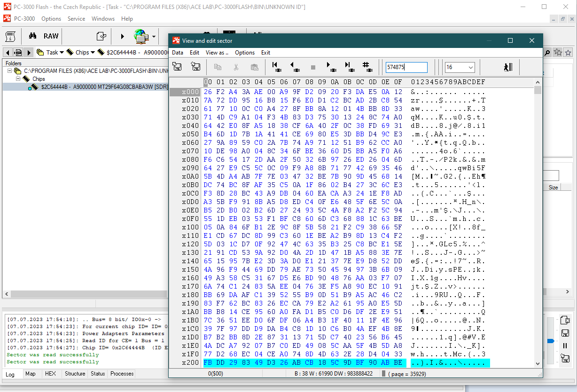The image size is (577, 392).
Task: Click the RAW toolbar button
Action: 51,36
